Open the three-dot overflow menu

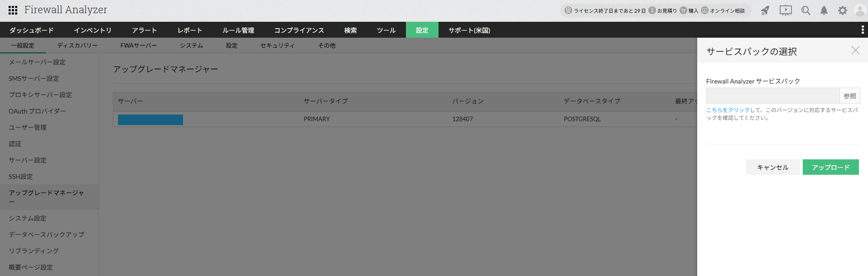pyautogui.click(x=862, y=30)
